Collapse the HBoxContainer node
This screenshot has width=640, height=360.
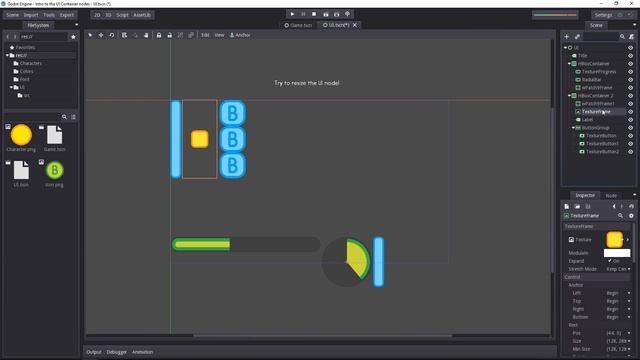(569, 64)
